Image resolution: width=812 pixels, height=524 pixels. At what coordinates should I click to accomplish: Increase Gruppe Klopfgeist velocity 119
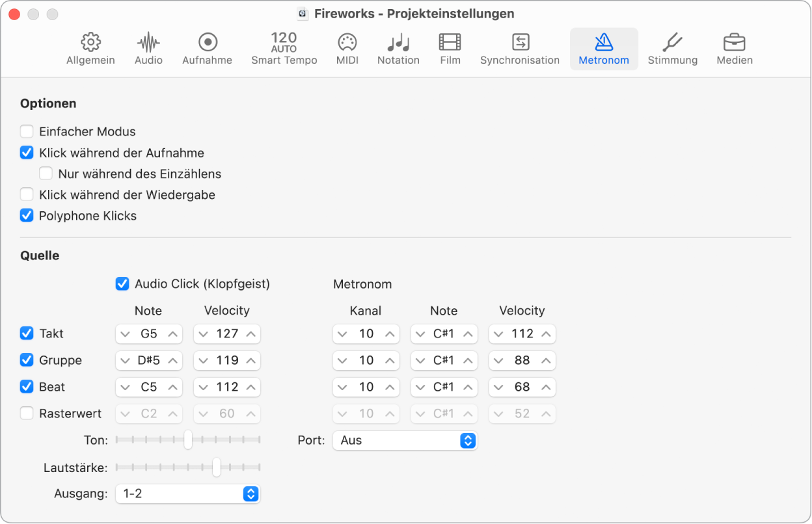[251, 361]
